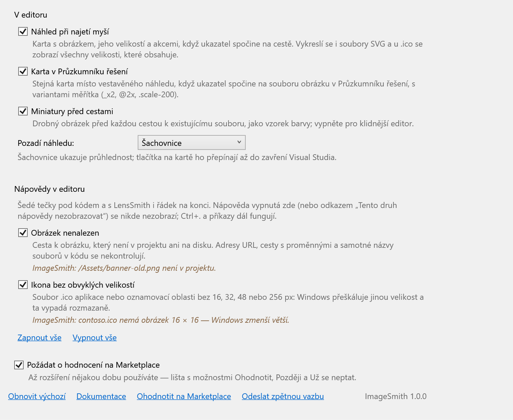Screen dimensions: 513x420
Task: Select the Obnovit výchozí link
Action: click(x=37, y=396)
